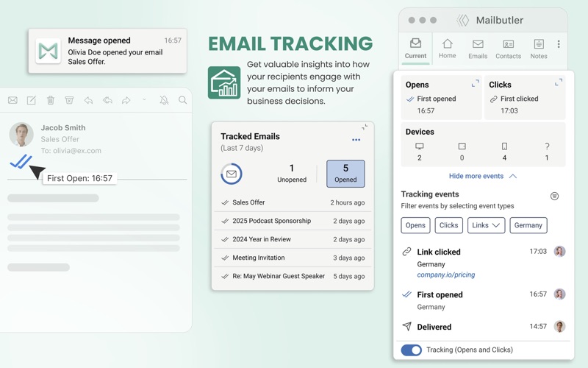The height and width of the screenshot is (368, 588).
Task: Click the First clicked link icon in Clicks card
Action: (493, 99)
